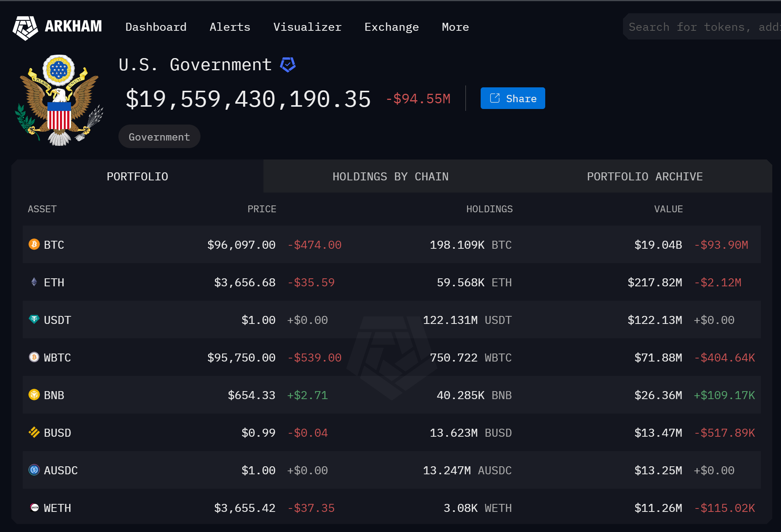
Task: Click the verified badge beside U.S. Government
Action: click(x=288, y=65)
